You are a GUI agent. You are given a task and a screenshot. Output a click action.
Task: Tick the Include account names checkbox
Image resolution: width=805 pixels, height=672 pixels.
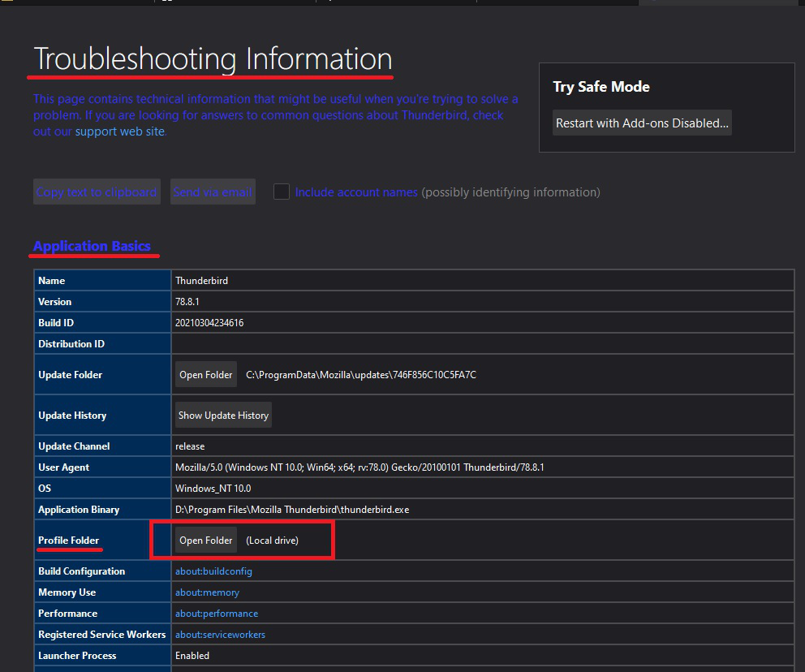(x=282, y=192)
